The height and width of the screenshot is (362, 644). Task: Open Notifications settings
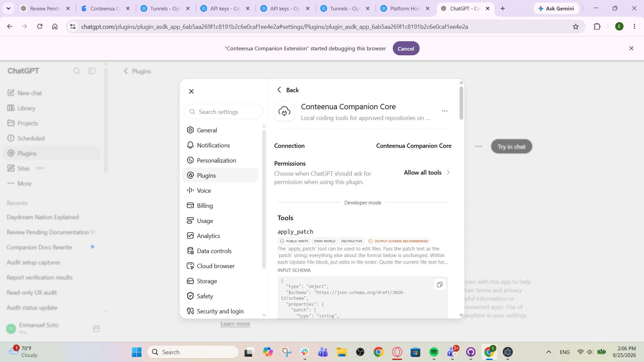220,145
